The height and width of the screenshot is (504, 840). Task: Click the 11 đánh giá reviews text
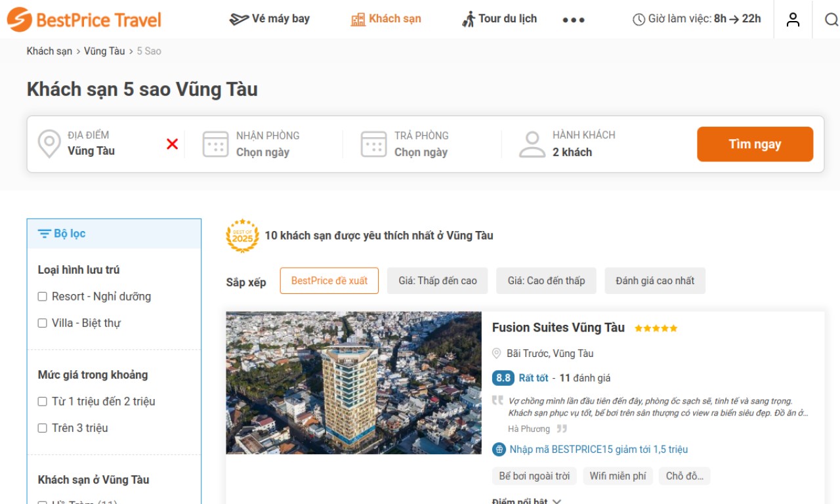click(585, 378)
